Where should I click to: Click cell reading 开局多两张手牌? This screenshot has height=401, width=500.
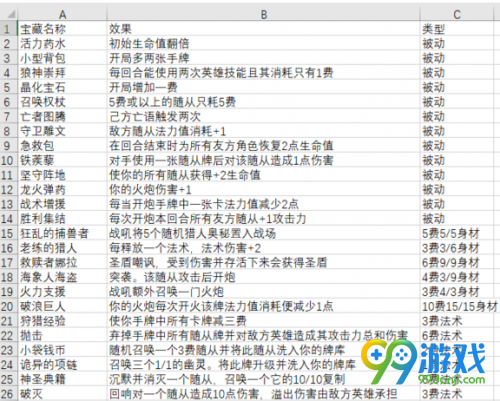[x=264, y=58]
